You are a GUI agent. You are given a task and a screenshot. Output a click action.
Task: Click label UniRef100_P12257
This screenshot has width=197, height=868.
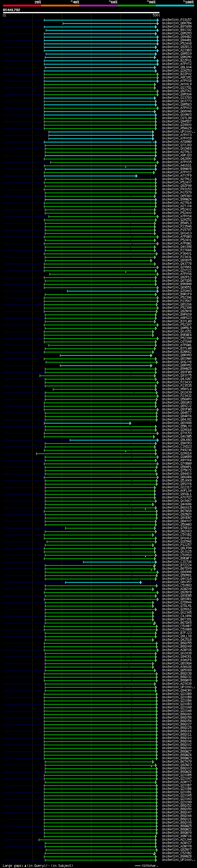click(177, 545)
